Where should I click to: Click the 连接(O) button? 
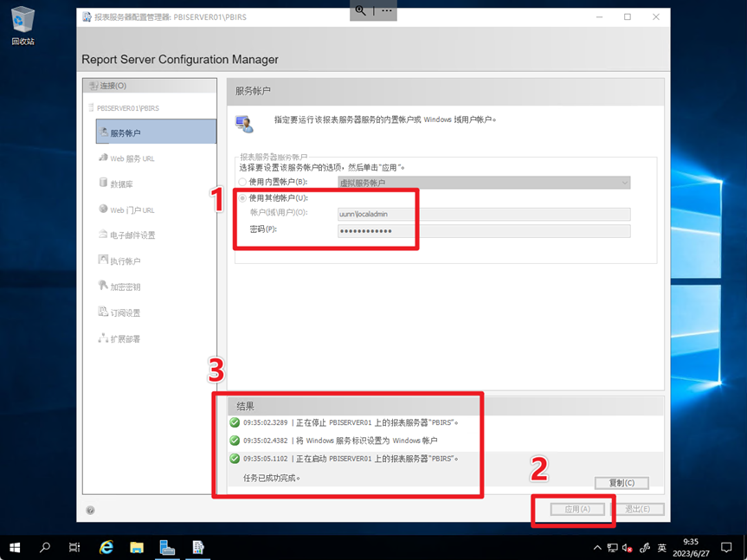coord(113,86)
